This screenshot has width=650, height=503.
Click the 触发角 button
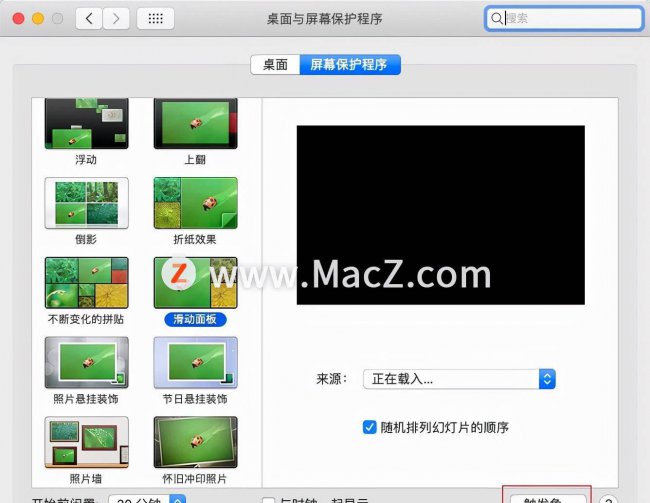[548, 499]
